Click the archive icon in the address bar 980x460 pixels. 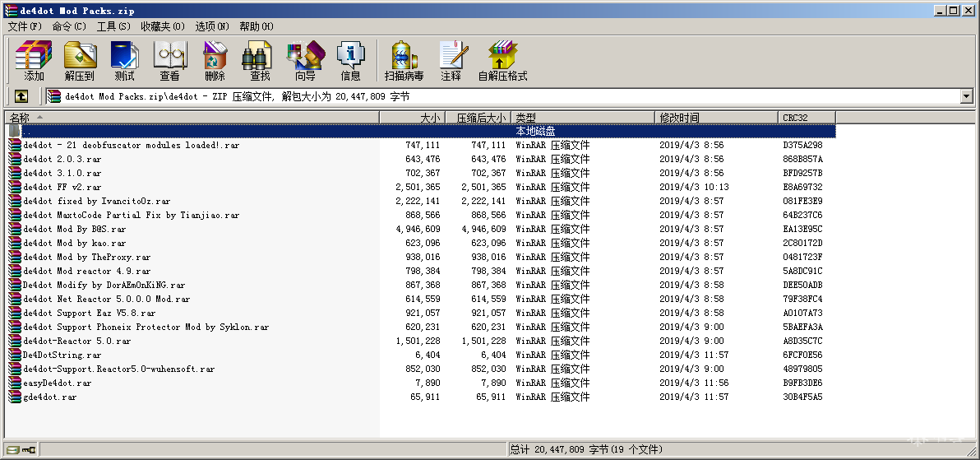click(x=54, y=96)
